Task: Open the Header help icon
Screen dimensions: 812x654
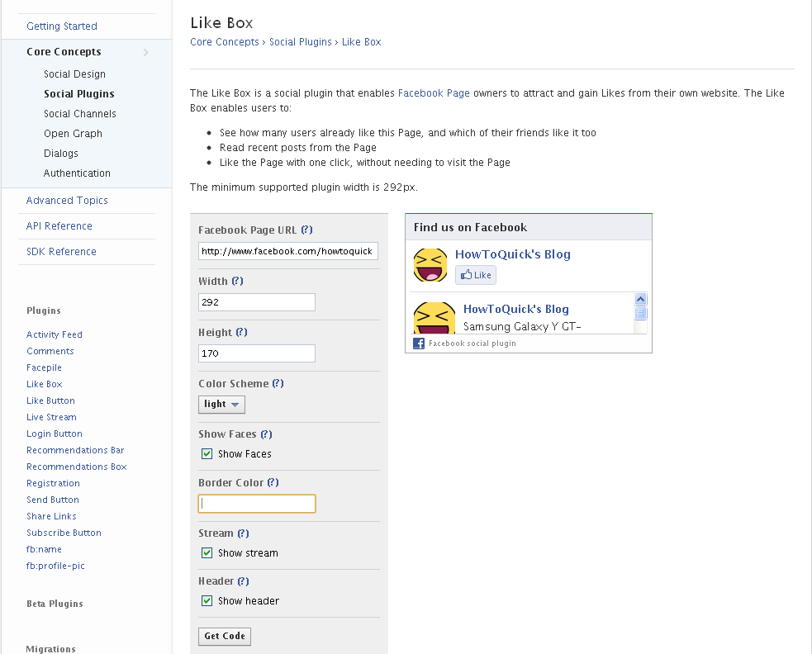Action: [243, 581]
